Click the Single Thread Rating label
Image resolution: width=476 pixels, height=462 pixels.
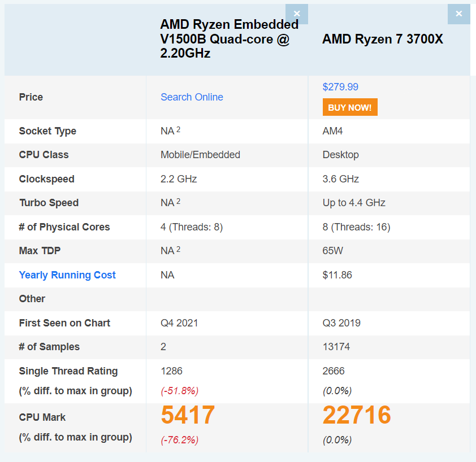pyautogui.click(x=68, y=371)
